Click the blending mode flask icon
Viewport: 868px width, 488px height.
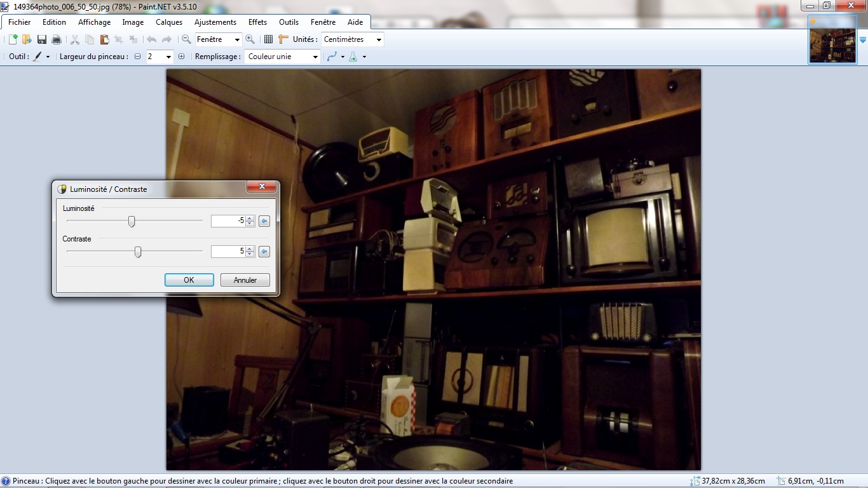tap(353, 57)
